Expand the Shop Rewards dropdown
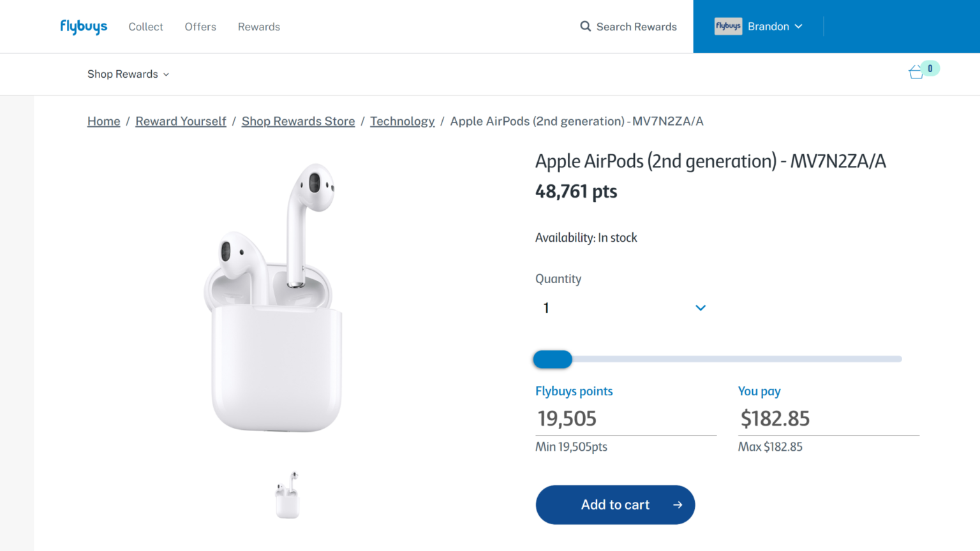Image resolution: width=980 pixels, height=551 pixels. tap(128, 74)
